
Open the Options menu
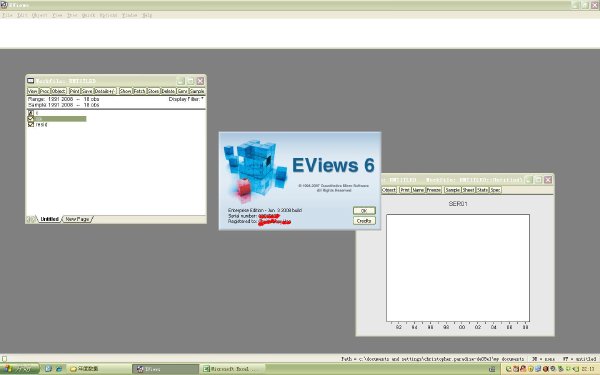coord(108,15)
